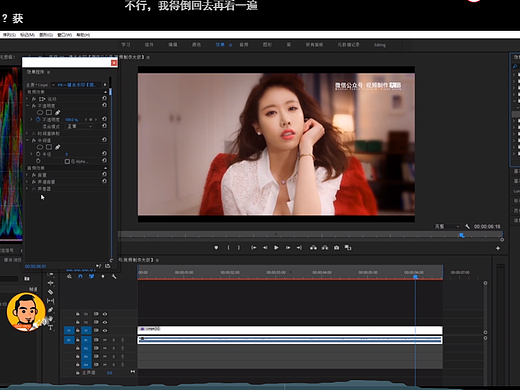Toggle V1 source patching button

point(69,331)
